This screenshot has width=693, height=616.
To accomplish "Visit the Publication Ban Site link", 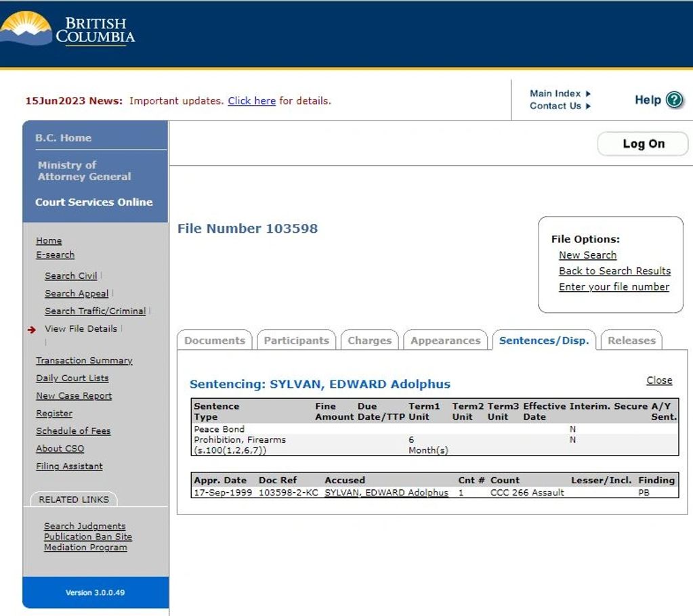I will pos(88,537).
